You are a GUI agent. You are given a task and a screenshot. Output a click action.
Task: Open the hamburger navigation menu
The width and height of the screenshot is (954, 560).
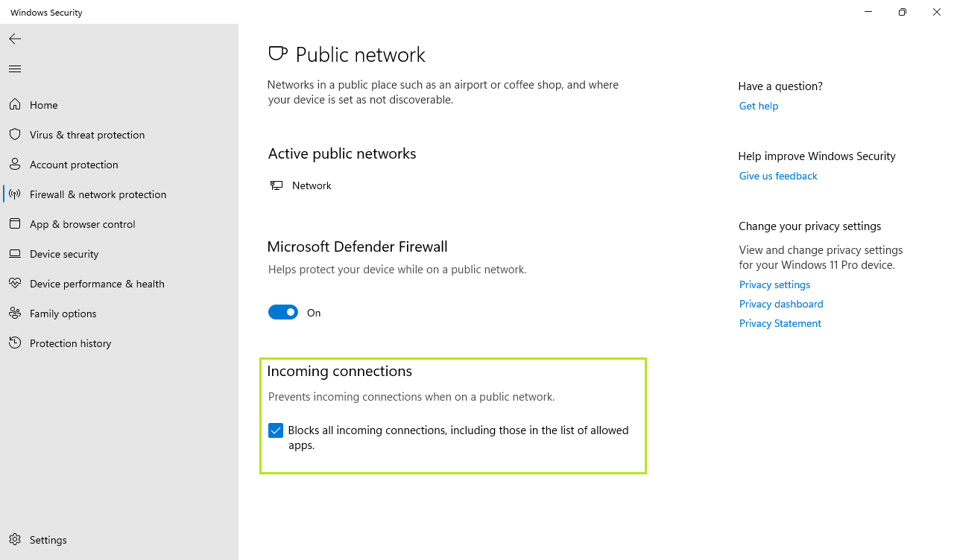15,69
